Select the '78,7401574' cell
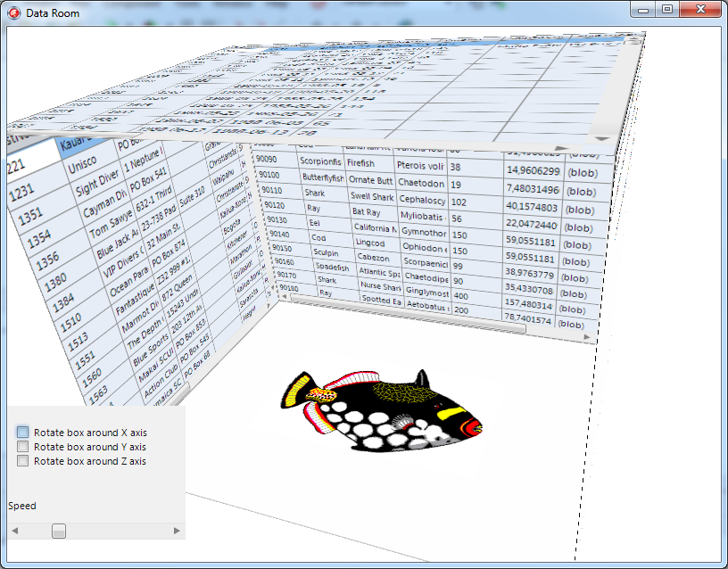The image size is (728, 569). [528, 319]
